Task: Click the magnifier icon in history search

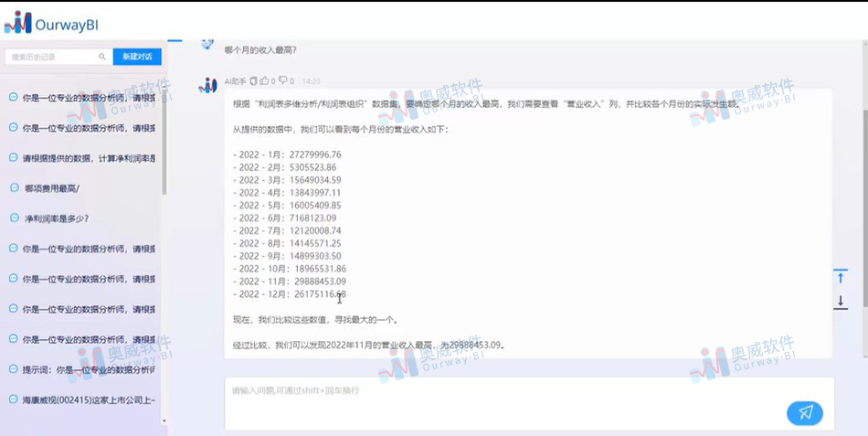Action: click(x=102, y=57)
